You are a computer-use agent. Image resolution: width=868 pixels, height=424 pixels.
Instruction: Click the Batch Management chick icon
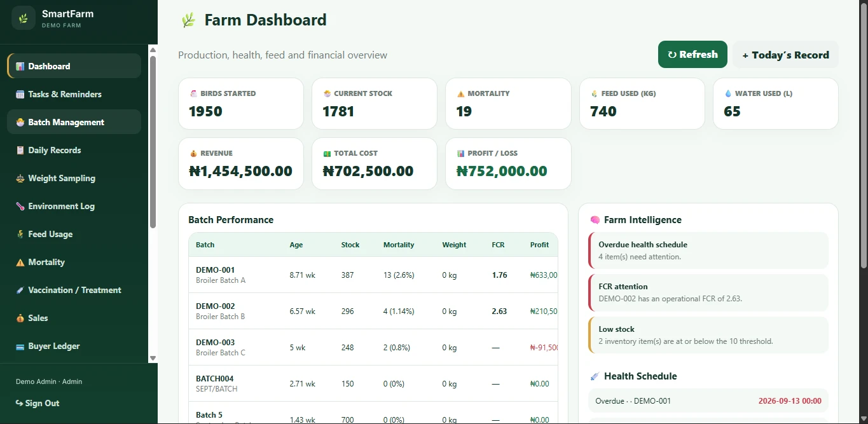[x=20, y=122]
